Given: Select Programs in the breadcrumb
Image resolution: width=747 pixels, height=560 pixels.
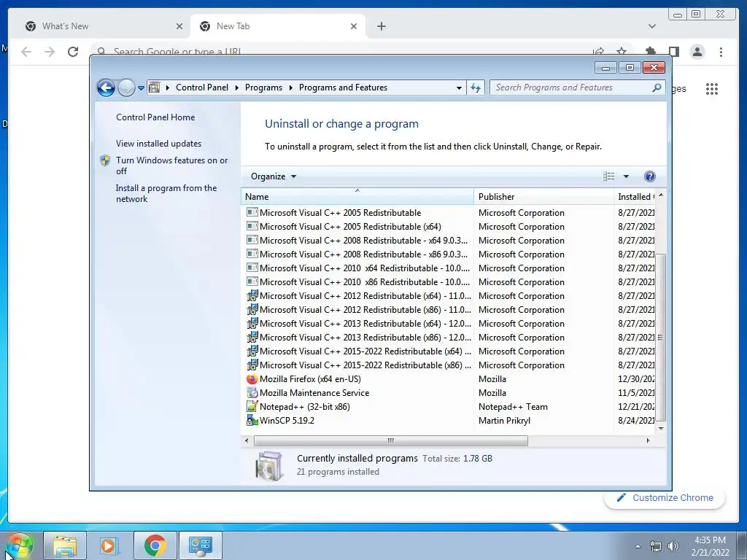Looking at the screenshot, I should click(263, 87).
